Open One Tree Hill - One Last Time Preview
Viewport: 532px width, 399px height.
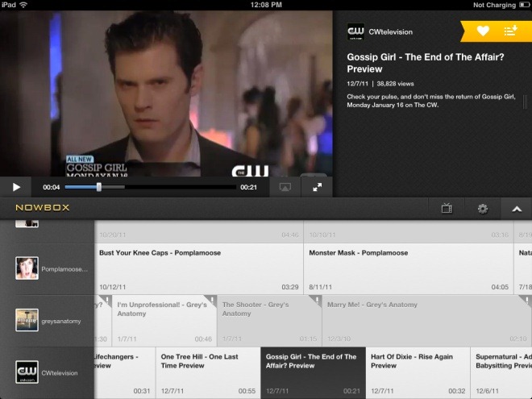coord(208,372)
